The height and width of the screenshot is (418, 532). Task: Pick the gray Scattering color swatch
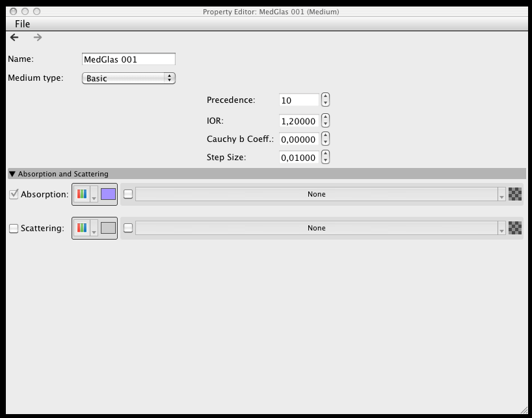108,228
